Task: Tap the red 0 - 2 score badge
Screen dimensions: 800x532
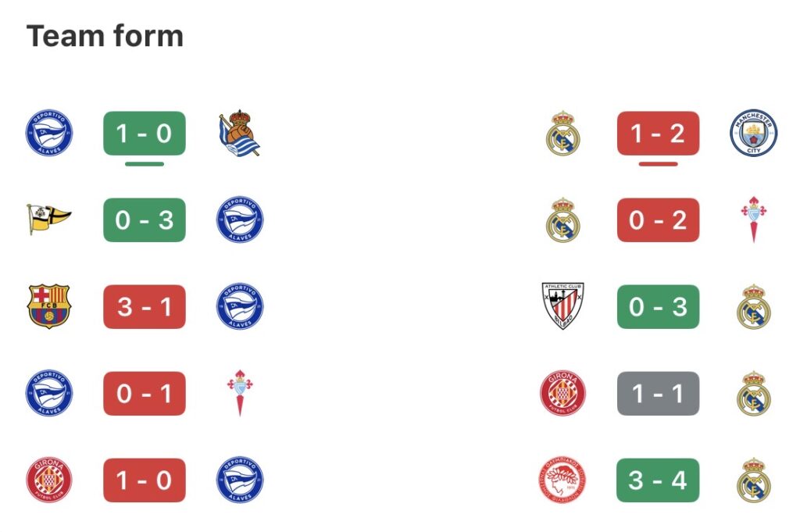Action: (x=658, y=220)
